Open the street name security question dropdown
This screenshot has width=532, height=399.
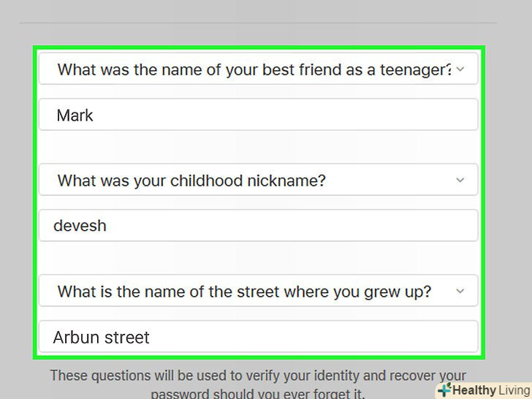click(x=259, y=292)
